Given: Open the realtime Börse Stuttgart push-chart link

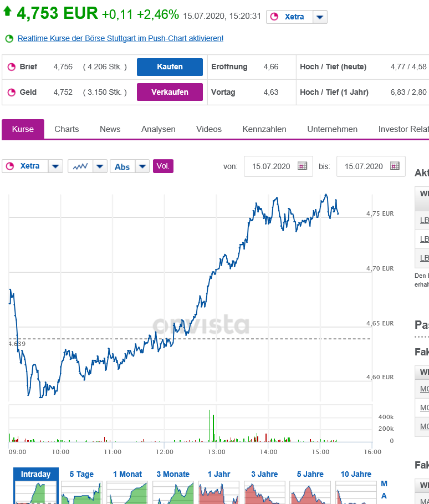Looking at the screenshot, I should point(120,39).
